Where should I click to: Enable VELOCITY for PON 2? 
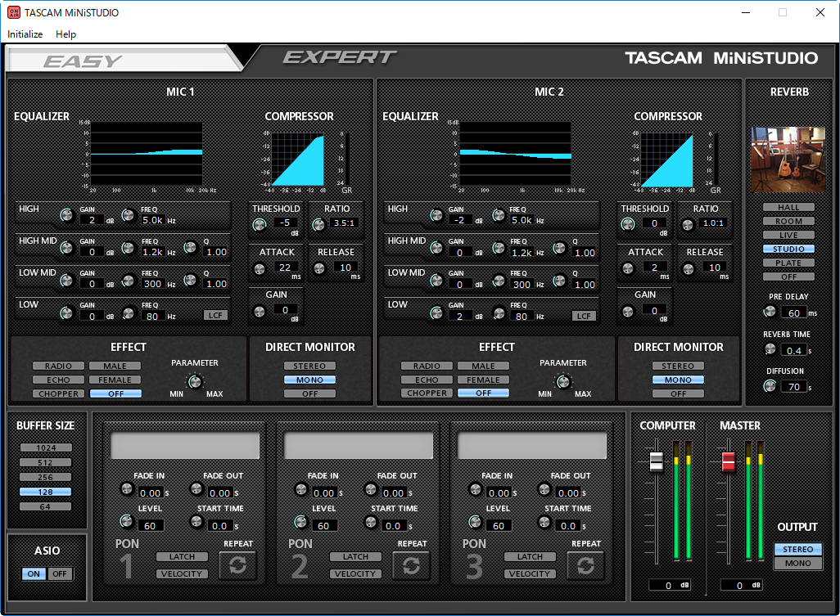[x=355, y=573]
